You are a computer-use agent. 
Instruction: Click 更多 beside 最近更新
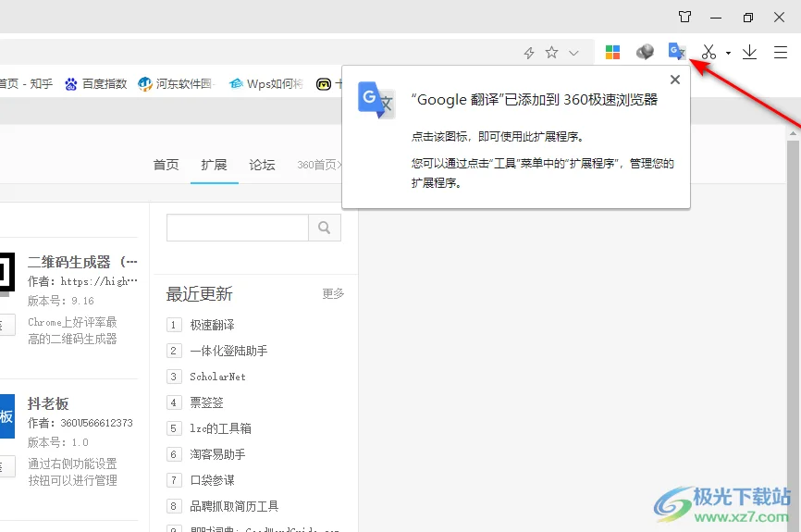333,293
